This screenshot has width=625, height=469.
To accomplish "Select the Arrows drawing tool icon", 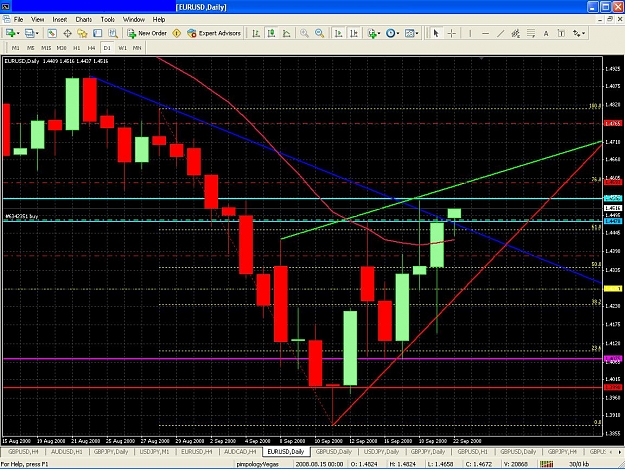I will 576,33.
